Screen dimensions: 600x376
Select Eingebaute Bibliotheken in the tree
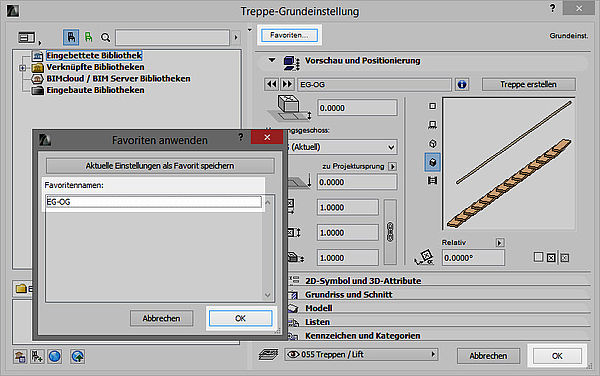(95, 90)
